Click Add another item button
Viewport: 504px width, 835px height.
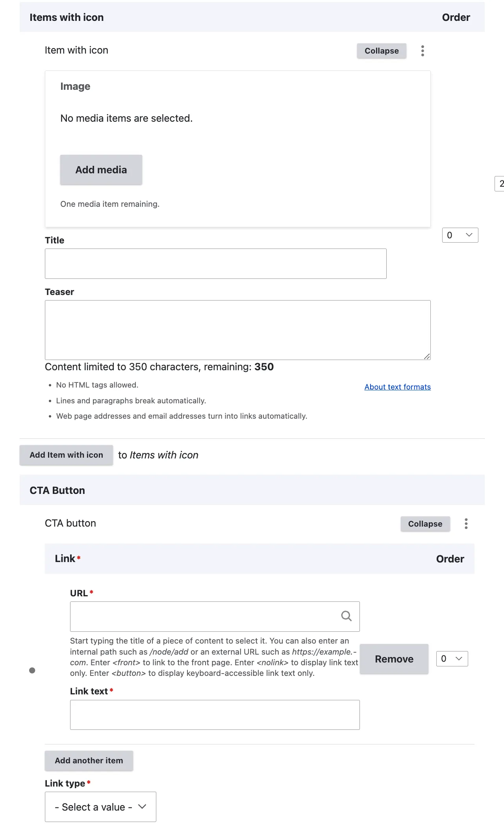(x=89, y=761)
